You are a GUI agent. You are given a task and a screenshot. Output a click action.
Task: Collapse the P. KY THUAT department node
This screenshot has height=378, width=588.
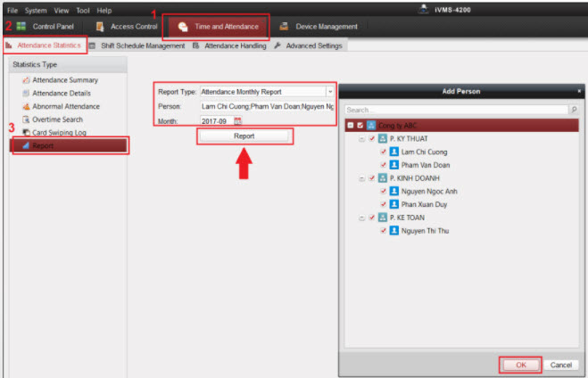click(x=361, y=139)
